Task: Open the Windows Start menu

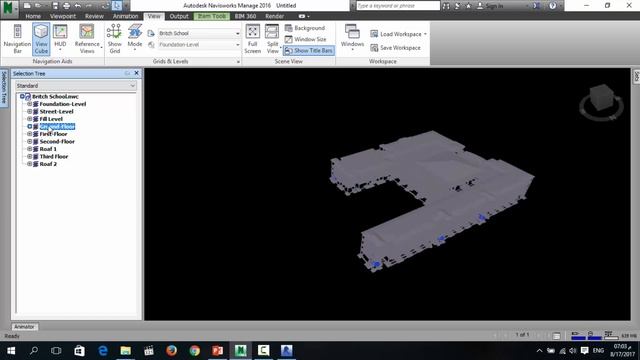Action: click(11, 351)
